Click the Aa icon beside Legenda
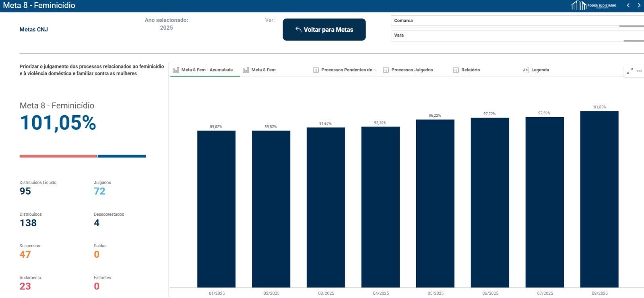This screenshot has height=298, width=644. pos(525,70)
